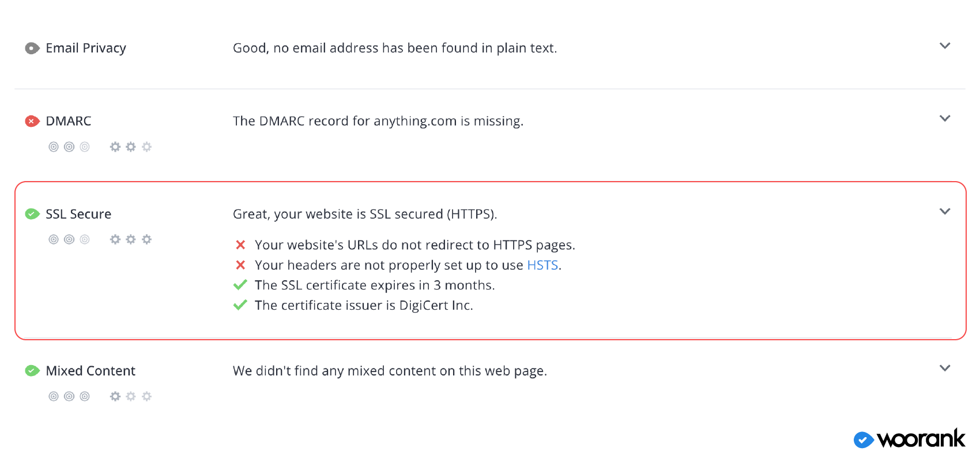Expand the Email Privacy section chevron

coord(945,46)
